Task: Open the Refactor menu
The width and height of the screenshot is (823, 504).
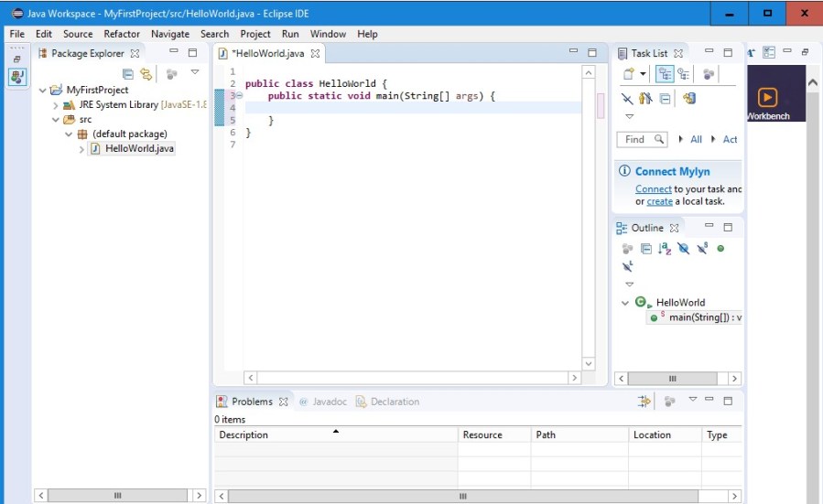Action: (122, 34)
